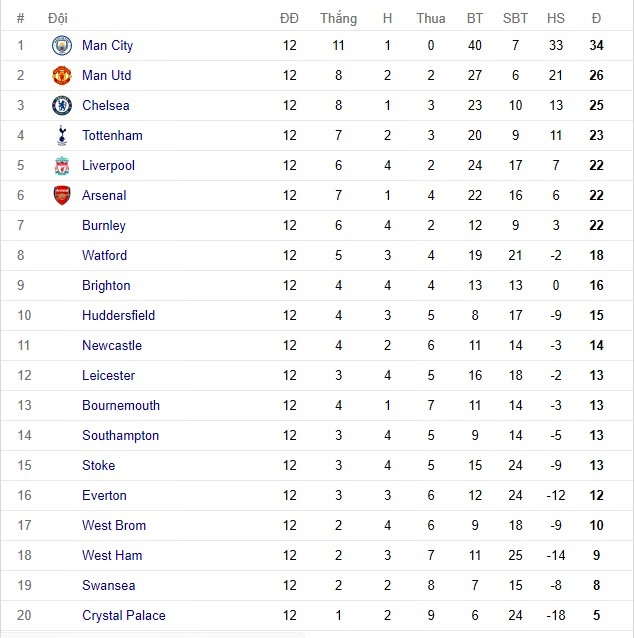Select the Brighton team name
The width and height of the screenshot is (635, 638).
coord(106,285)
